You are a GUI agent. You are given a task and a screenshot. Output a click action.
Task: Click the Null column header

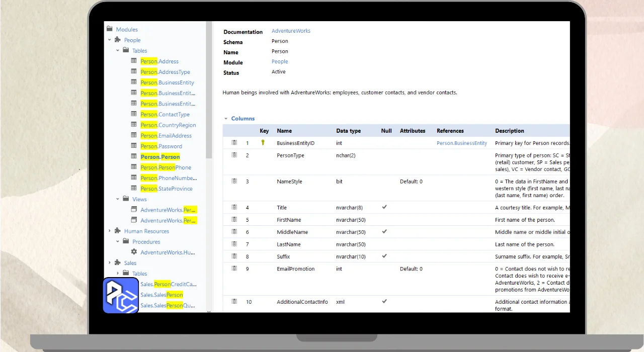pos(386,131)
